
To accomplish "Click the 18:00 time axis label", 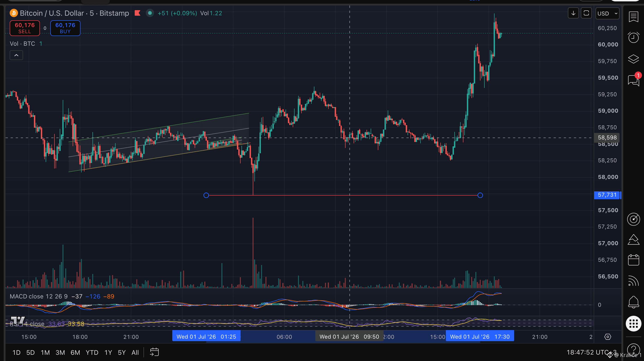I will pyautogui.click(x=80, y=337).
